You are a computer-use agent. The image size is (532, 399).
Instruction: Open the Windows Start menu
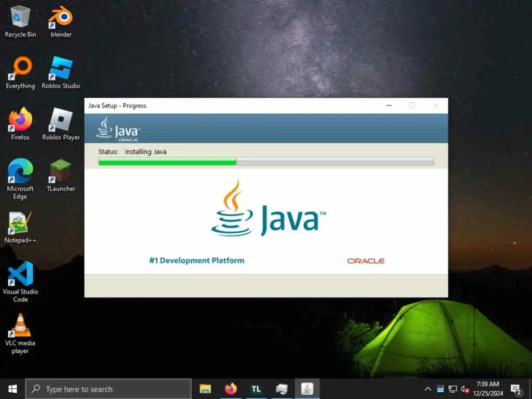[x=12, y=389]
